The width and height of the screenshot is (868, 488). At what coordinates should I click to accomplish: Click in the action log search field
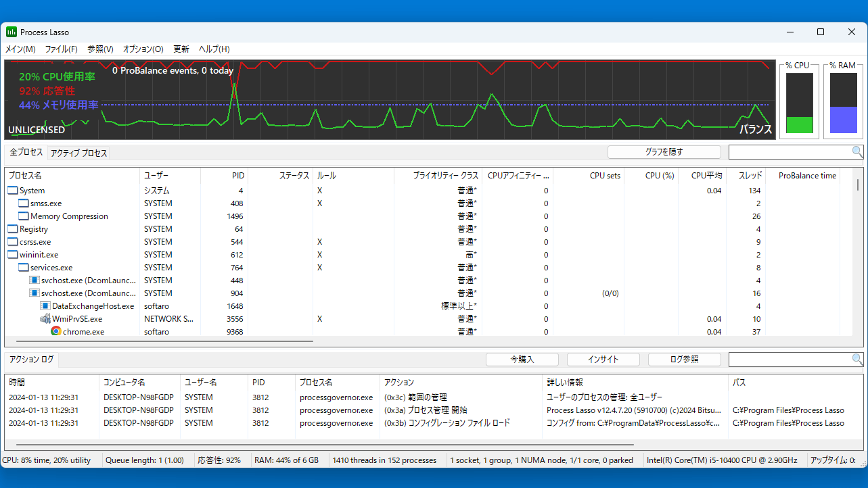tap(790, 360)
